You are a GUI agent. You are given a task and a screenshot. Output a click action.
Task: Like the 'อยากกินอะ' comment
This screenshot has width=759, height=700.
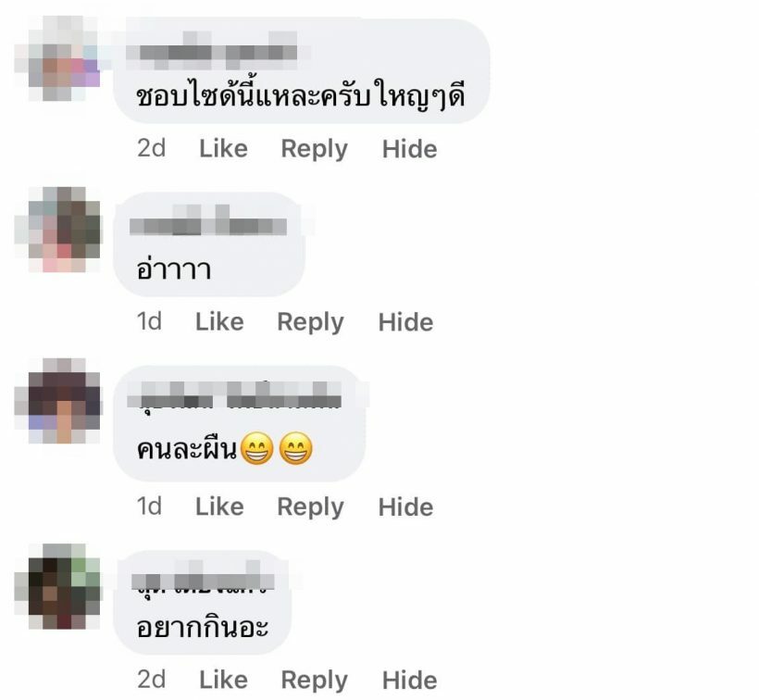(x=223, y=681)
